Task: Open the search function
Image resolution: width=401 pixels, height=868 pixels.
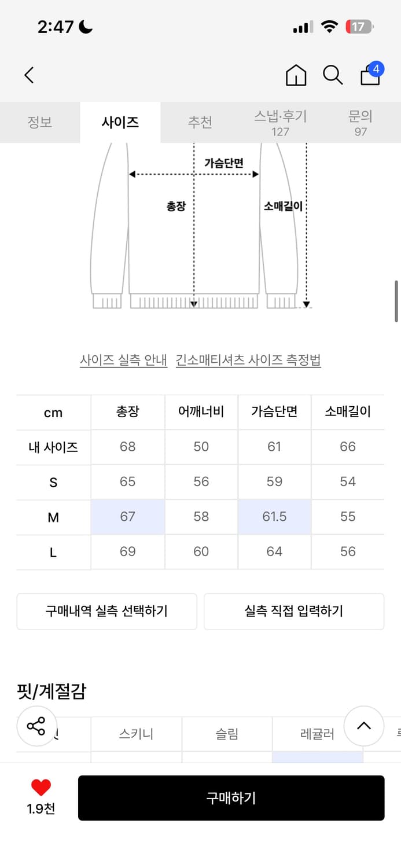Action: coord(333,75)
